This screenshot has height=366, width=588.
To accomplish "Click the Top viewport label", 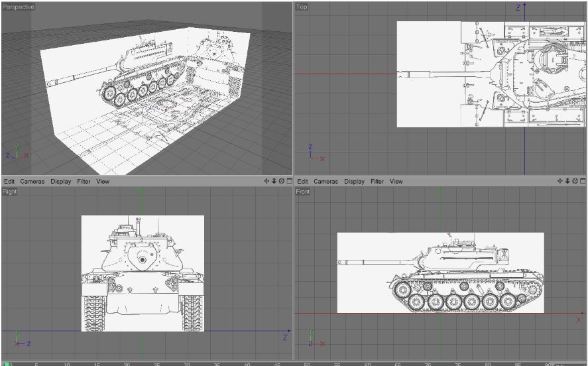I will (302, 7).
